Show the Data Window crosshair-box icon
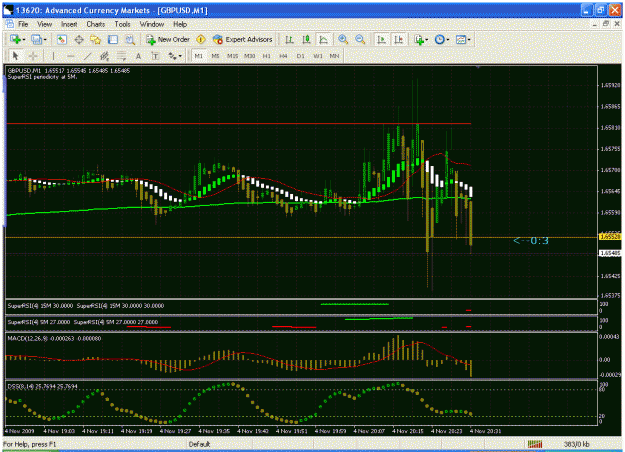 tap(79, 39)
